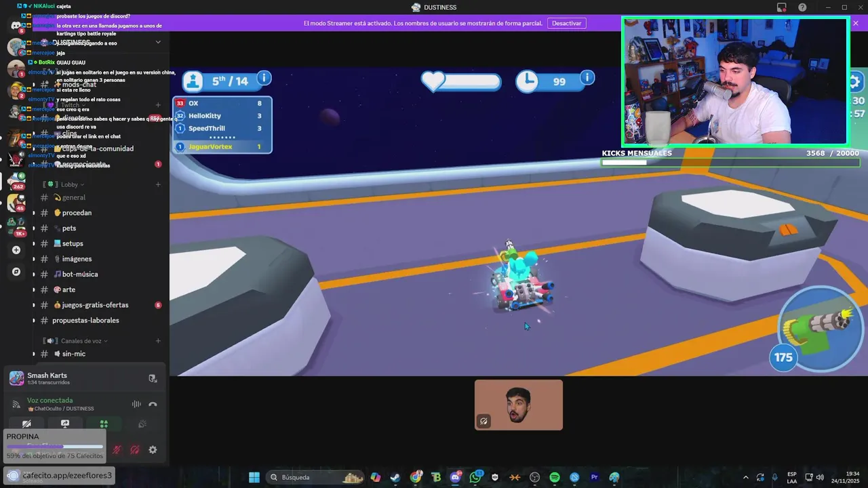Click the microphone indicator in the system tray
This screenshot has width=868, height=488.
coord(775,477)
